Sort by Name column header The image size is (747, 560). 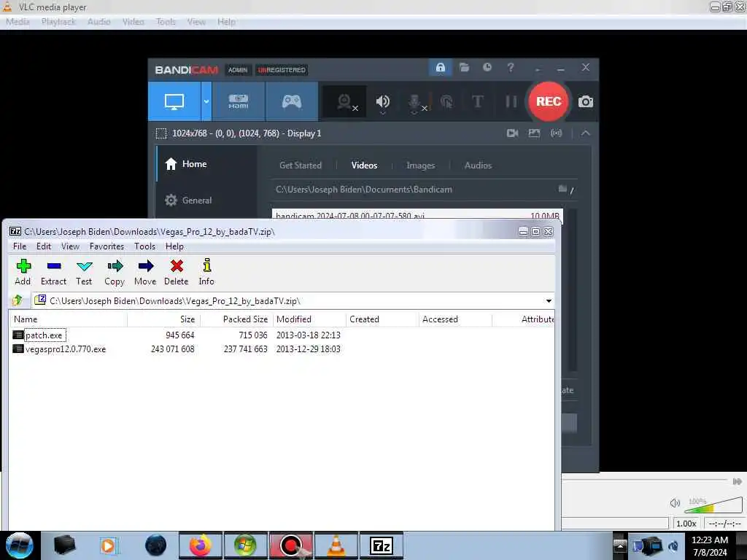(68, 319)
